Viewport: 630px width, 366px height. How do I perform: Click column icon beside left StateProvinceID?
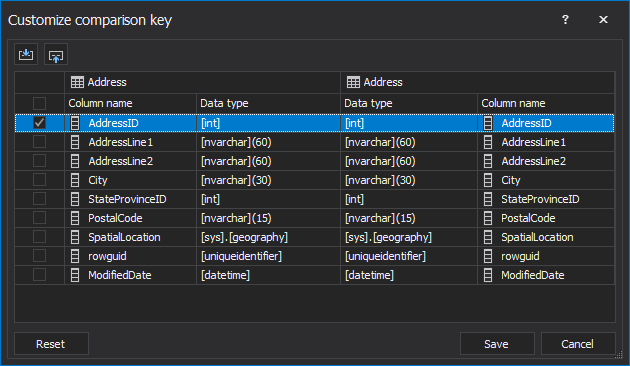pyautogui.click(x=75, y=199)
